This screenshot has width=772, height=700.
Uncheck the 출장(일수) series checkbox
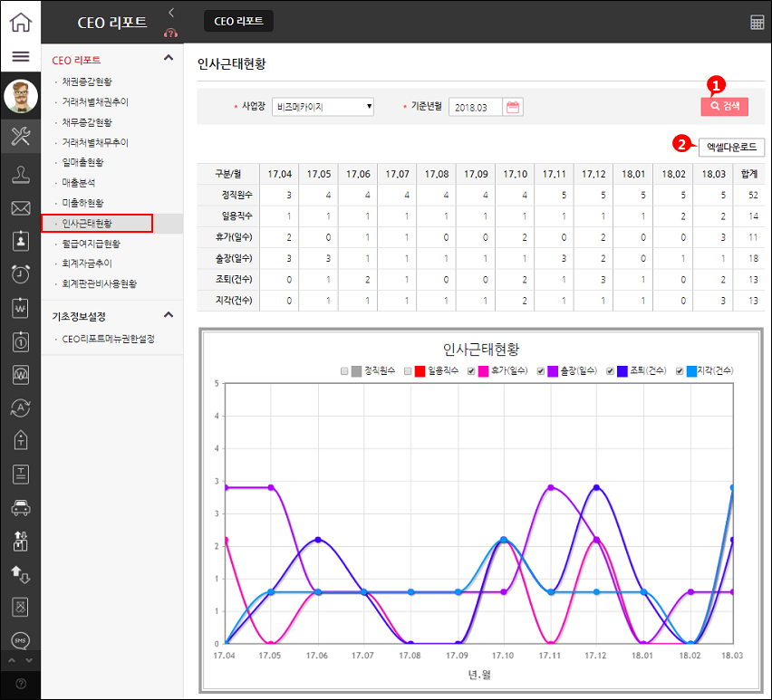[x=541, y=371]
